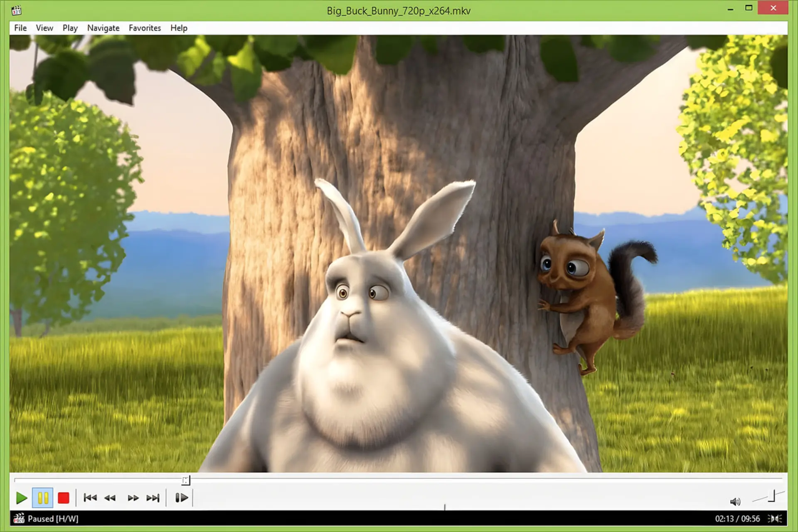Viewport: 798px width, 532px height.
Task: Click the status bar media player icon
Action: [19, 518]
